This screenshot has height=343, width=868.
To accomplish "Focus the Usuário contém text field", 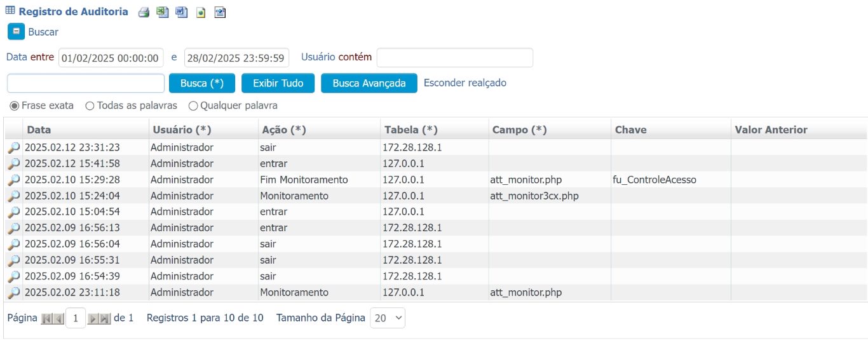I will 455,57.
